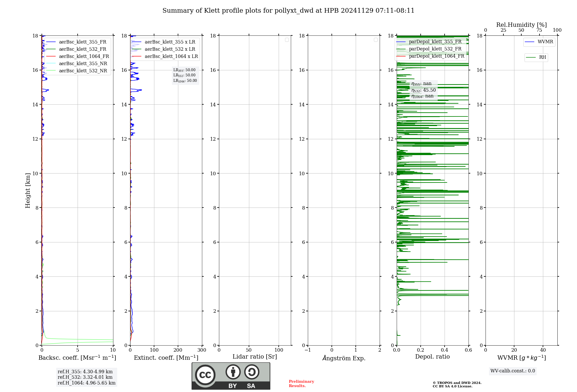Select legend entry aerBsc_klett_532_NR
This screenshot has width=577, height=392.
point(77,71)
